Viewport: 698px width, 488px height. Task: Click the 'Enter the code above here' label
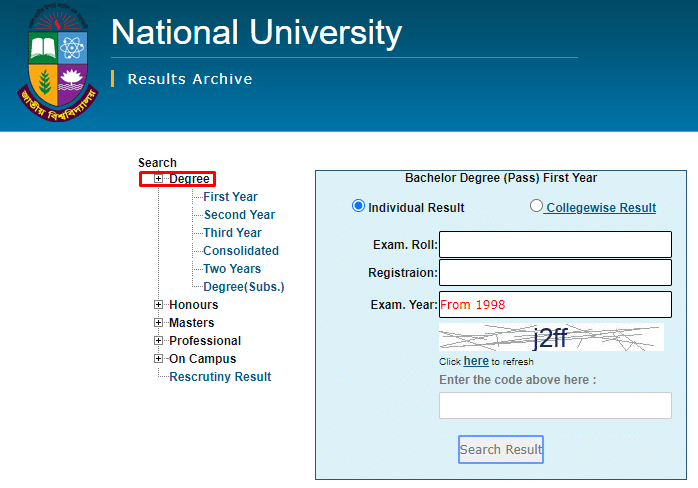coord(517,380)
